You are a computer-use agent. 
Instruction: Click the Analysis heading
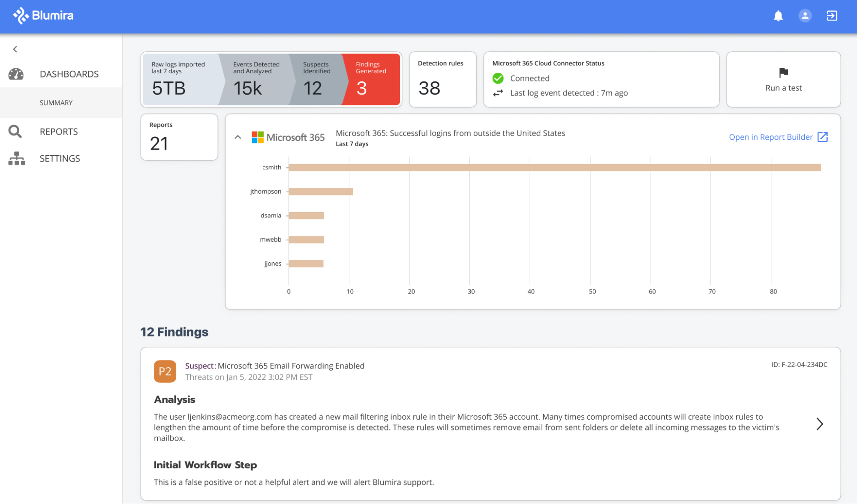tap(174, 399)
